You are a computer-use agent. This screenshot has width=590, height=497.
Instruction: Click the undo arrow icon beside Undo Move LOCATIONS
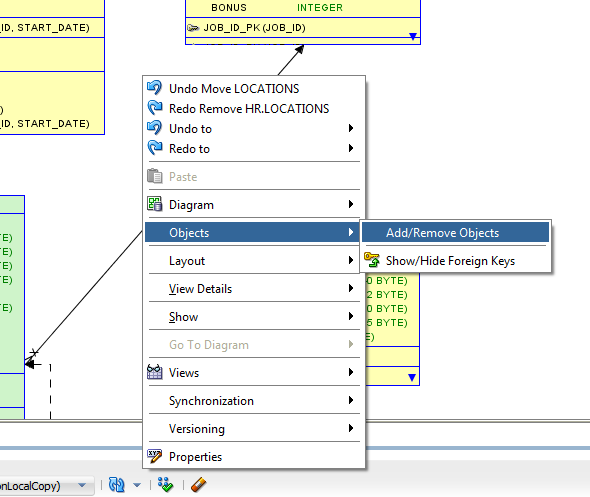[155, 88]
